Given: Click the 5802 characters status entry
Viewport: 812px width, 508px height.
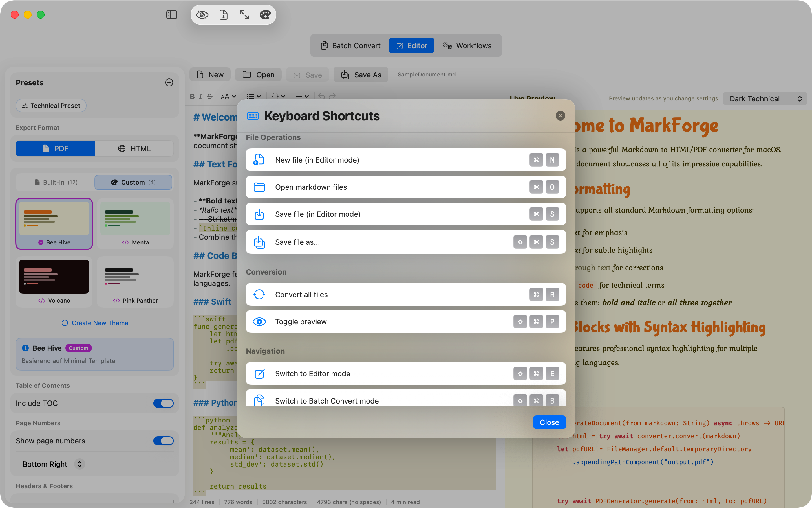Looking at the screenshot, I should point(284,502).
